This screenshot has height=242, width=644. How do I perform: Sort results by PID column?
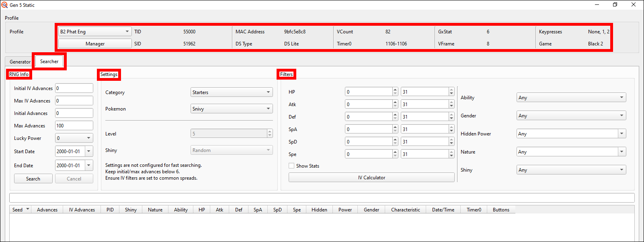click(110, 209)
